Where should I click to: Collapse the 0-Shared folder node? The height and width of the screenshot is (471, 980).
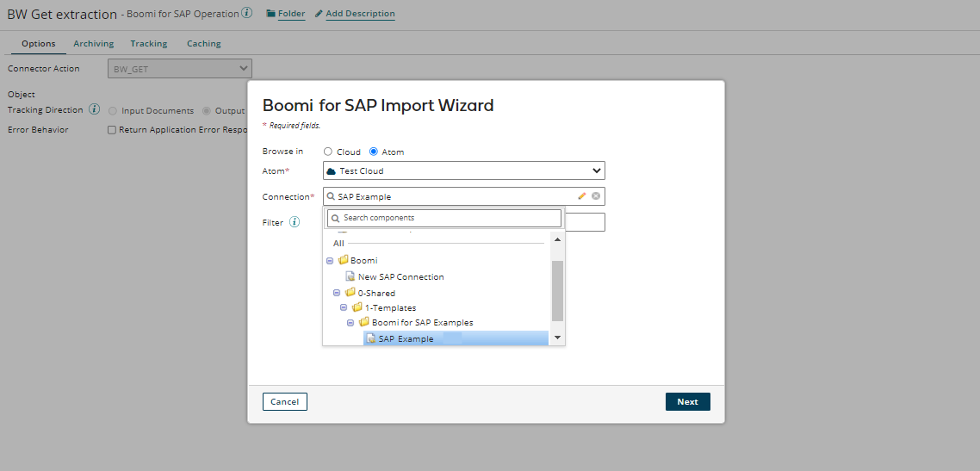tap(337, 293)
